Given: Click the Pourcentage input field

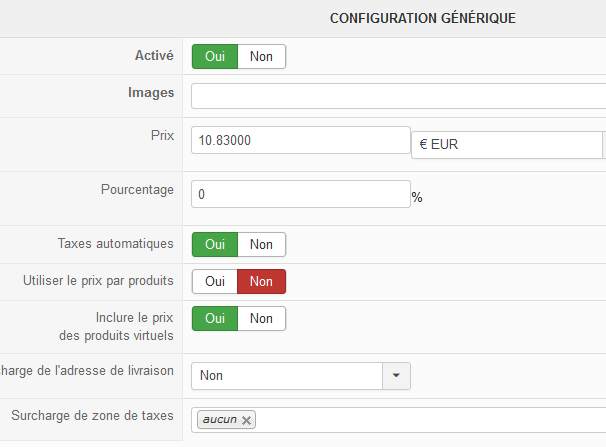Looking at the screenshot, I should pyautogui.click(x=300, y=194).
